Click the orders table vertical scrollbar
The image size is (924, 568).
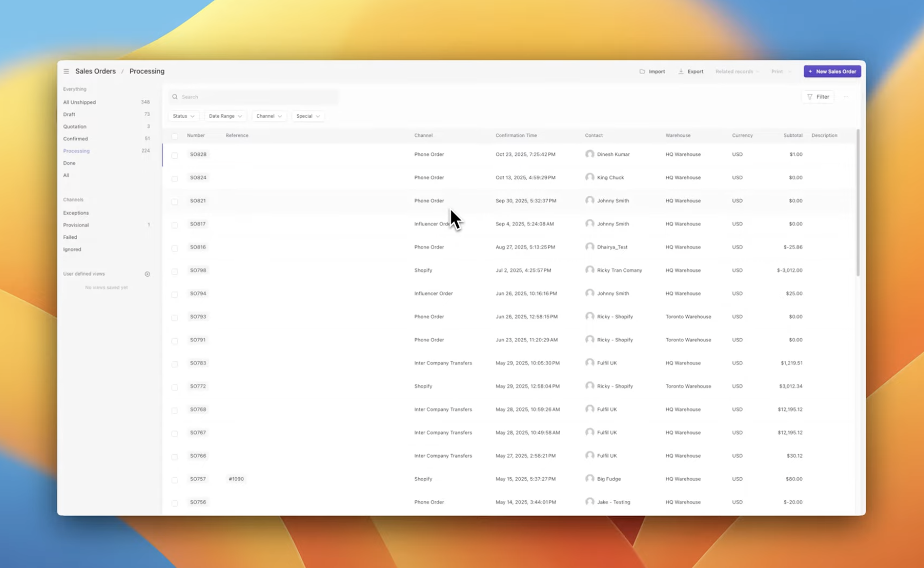point(858,203)
